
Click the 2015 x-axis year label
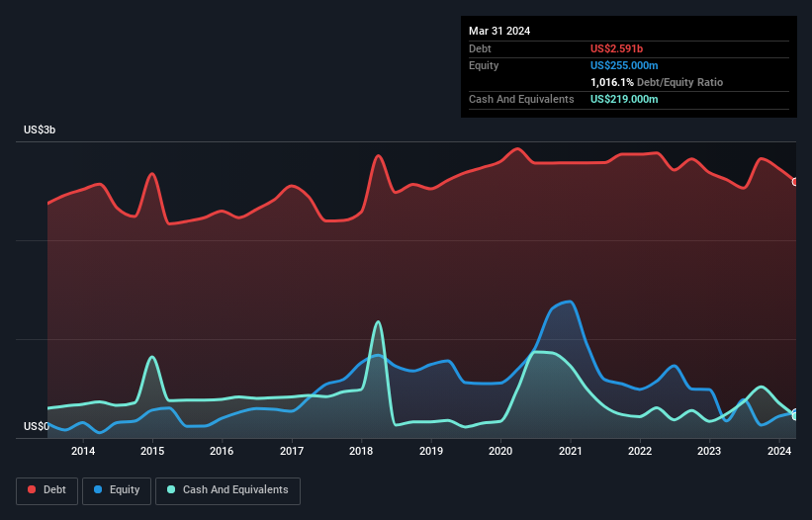152,451
